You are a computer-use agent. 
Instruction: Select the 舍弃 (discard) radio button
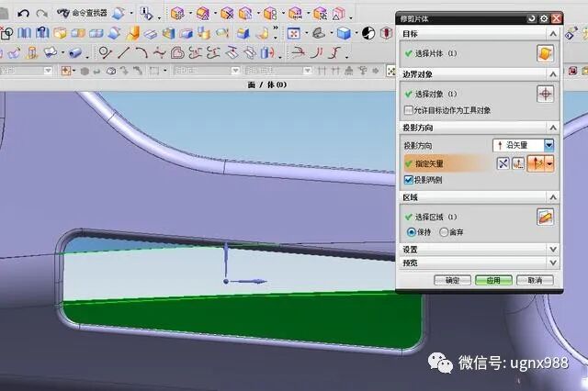click(x=444, y=232)
